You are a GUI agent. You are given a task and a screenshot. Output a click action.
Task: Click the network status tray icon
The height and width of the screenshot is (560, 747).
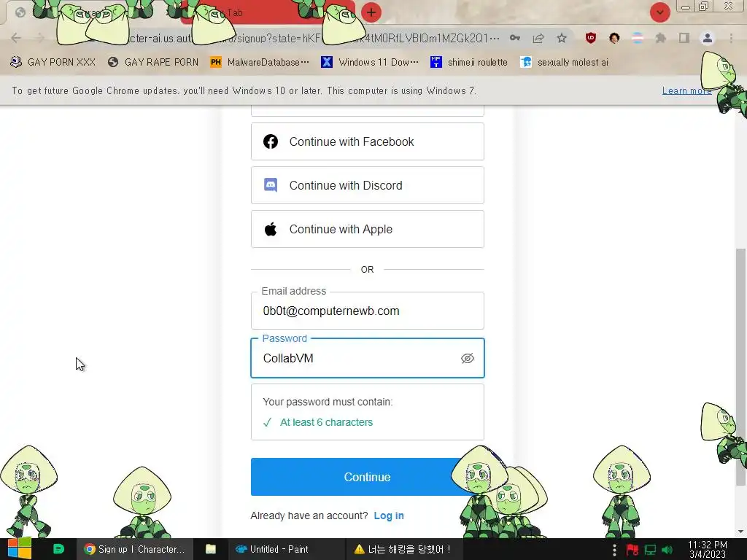click(650, 550)
